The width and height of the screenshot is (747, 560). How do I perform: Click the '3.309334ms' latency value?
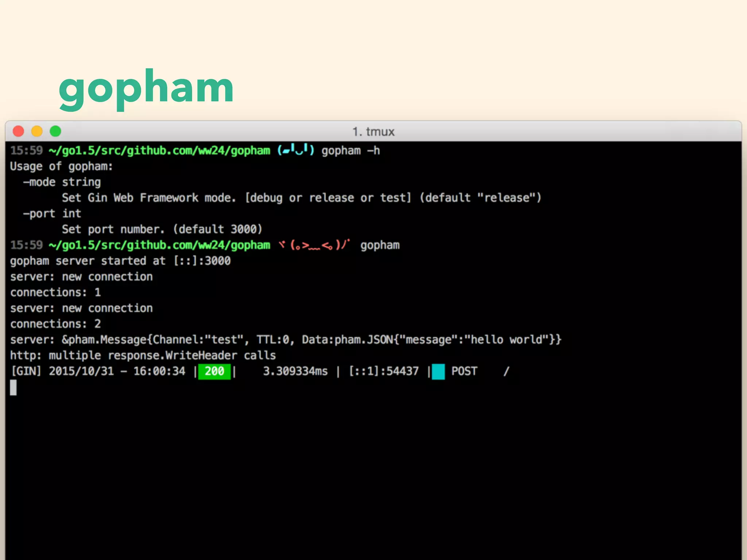coord(295,371)
